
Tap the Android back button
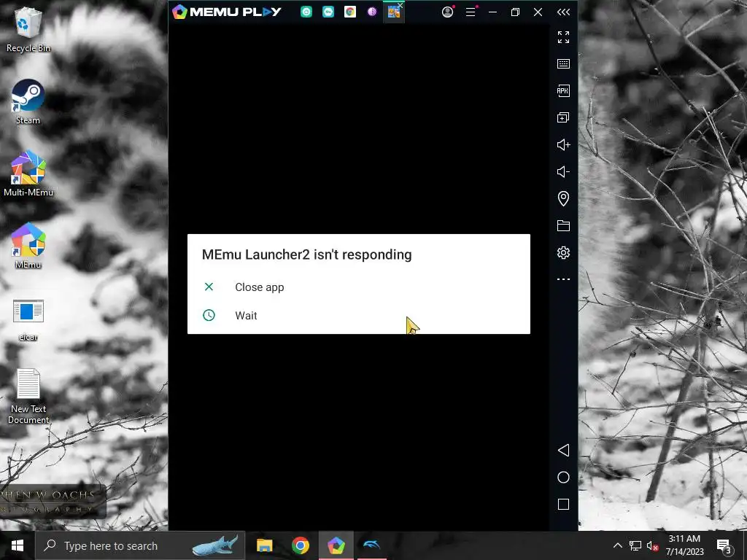pos(564,450)
